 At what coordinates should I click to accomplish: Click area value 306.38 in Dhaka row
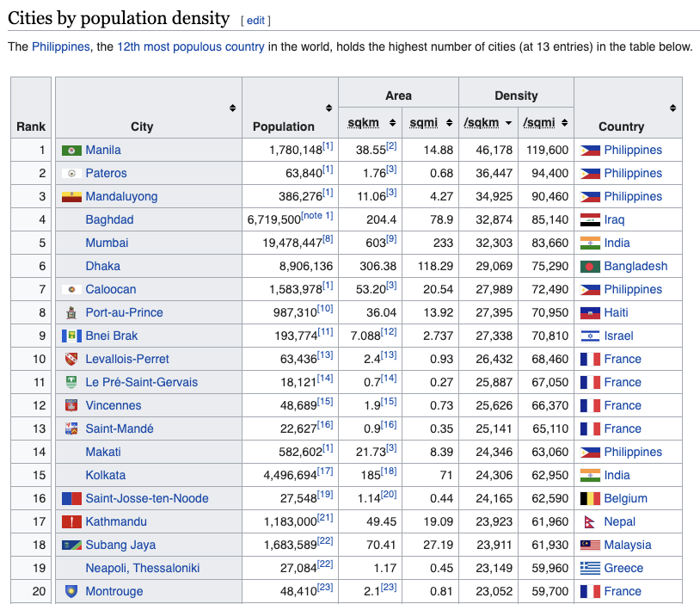click(378, 266)
